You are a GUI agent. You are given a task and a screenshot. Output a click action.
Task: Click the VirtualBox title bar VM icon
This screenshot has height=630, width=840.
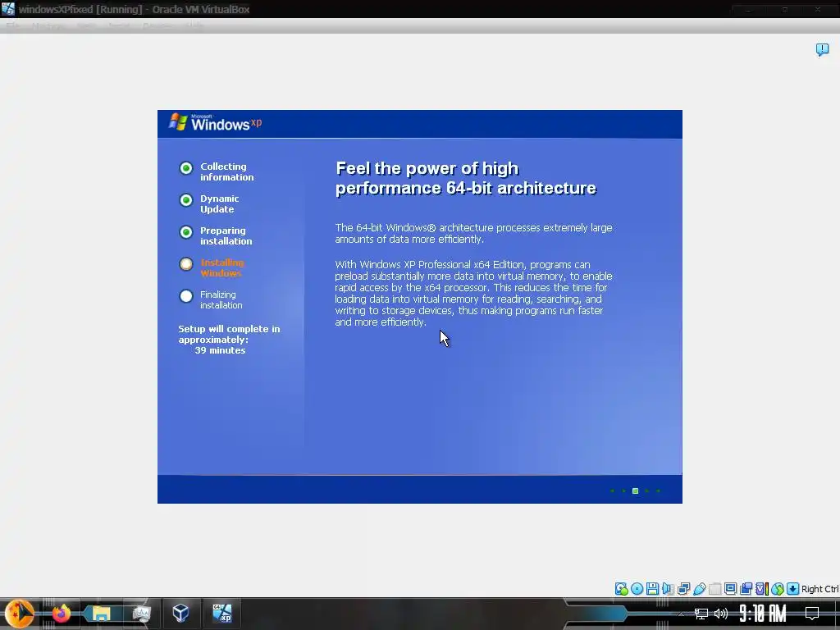8,9
